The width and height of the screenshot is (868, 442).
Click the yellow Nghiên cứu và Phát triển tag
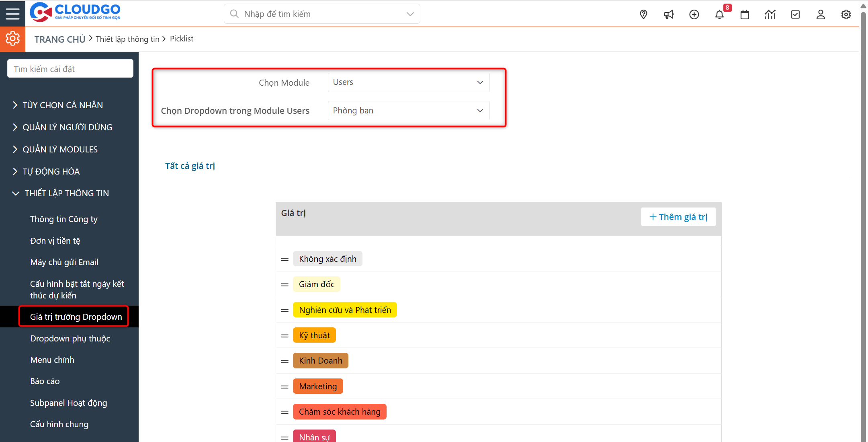tap(345, 310)
